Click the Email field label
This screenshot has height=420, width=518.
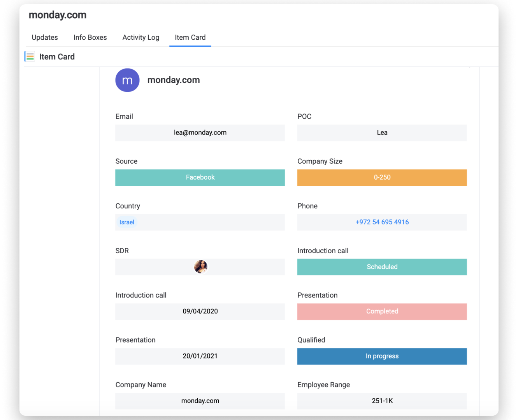(x=124, y=117)
